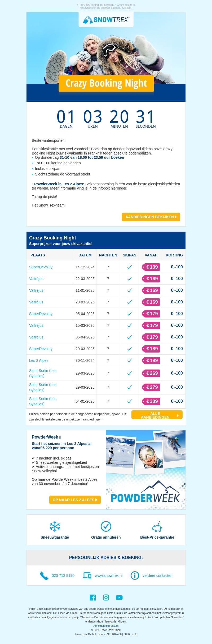Click the € 139 price tag
Image resolution: width=212 pixels, height=644 pixels.
click(x=151, y=267)
